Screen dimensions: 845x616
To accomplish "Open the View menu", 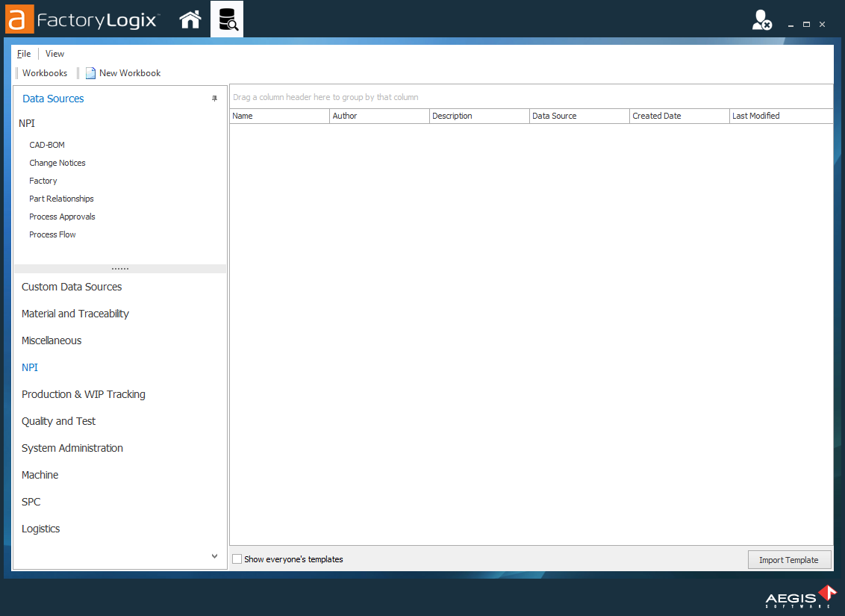I will (x=54, y=53).
